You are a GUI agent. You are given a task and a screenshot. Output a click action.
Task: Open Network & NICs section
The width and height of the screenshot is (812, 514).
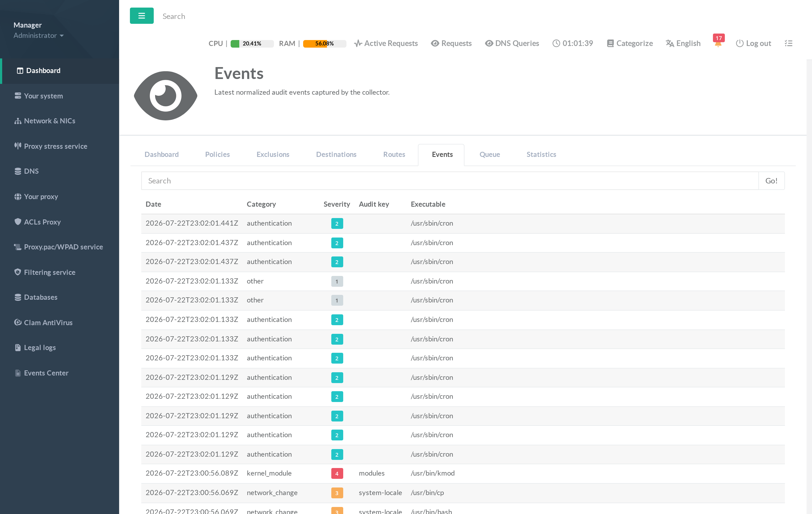pyautogui.click(x=60, y=121)
